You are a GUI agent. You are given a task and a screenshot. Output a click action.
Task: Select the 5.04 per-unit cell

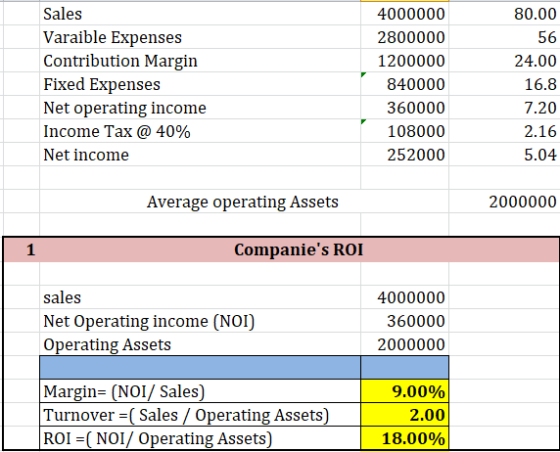tap(504, 155)
